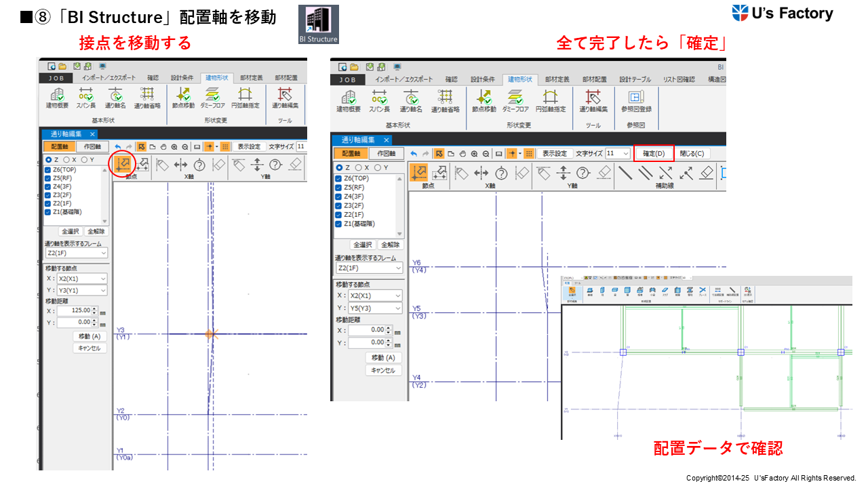868x488 pixels.
Task: Open the Y node dropdown showing Y5(Y3)
Action: 375,308
